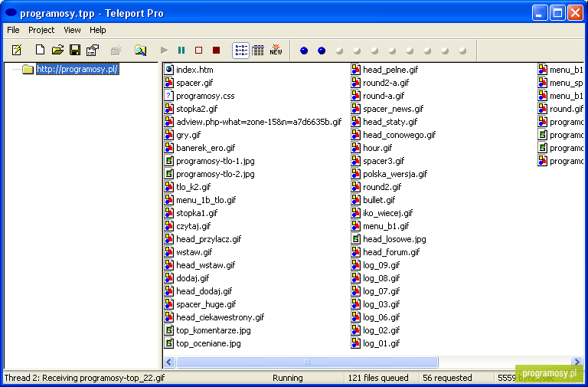
Task: Select head_ciekawestrony.gif
Action: pyautogui.click(x=220, y=317)
